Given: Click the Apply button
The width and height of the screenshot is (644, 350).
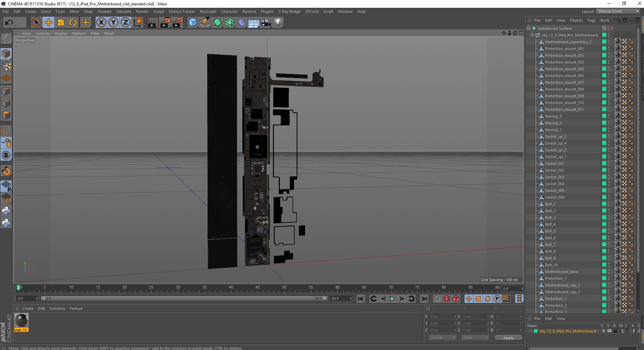Looking at the screenshot, I should coord(508,337).
